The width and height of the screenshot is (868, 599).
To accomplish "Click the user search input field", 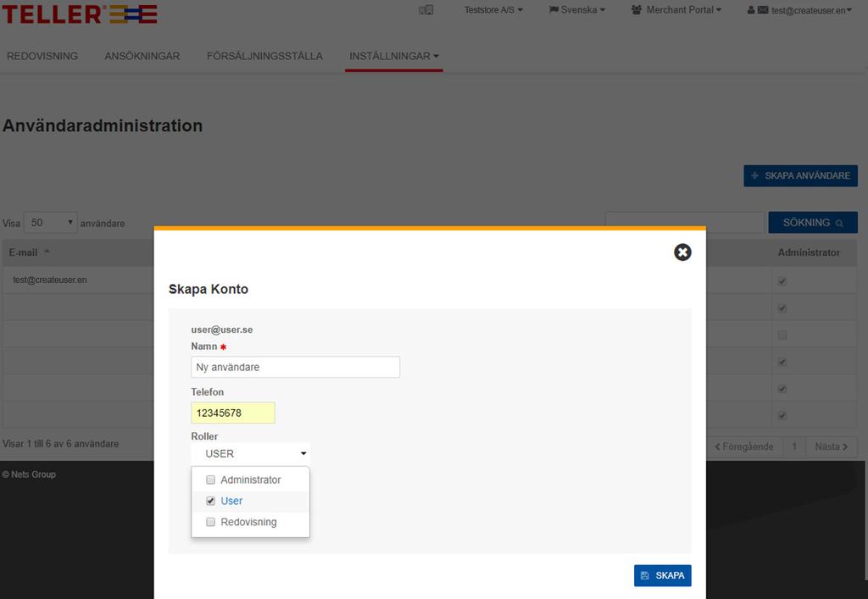I will (684, 222).
